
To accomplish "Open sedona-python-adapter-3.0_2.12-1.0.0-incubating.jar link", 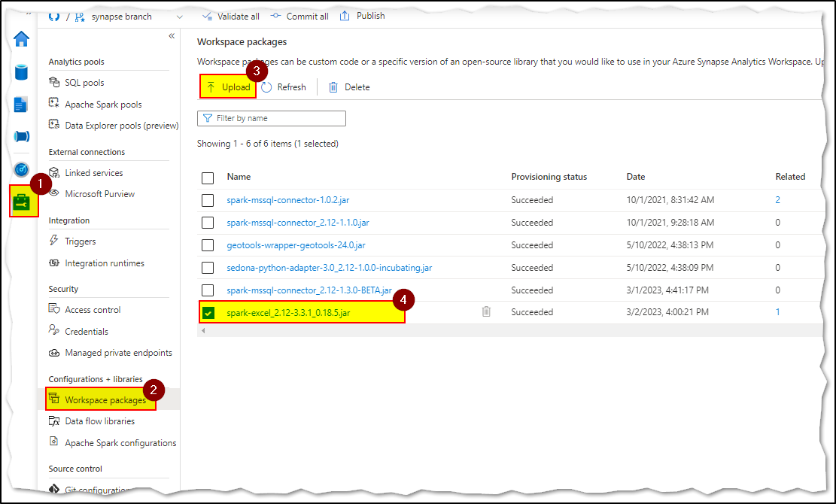I will click(330, 268).
